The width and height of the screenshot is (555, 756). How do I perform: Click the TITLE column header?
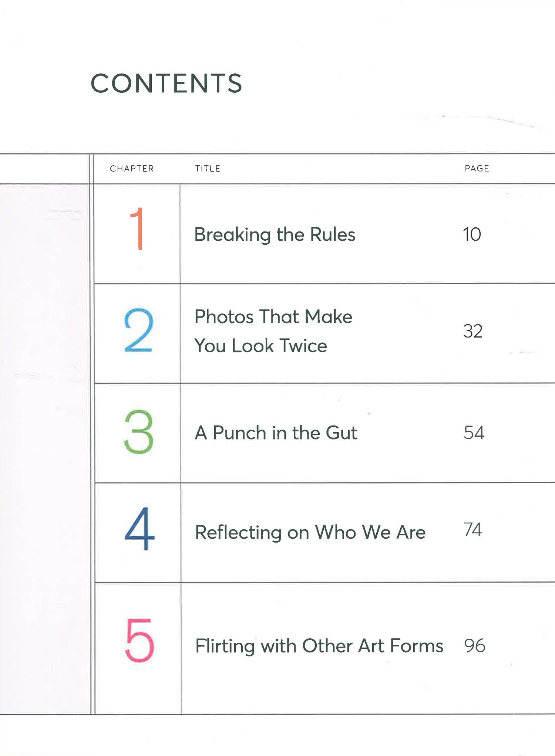(208, 169)
